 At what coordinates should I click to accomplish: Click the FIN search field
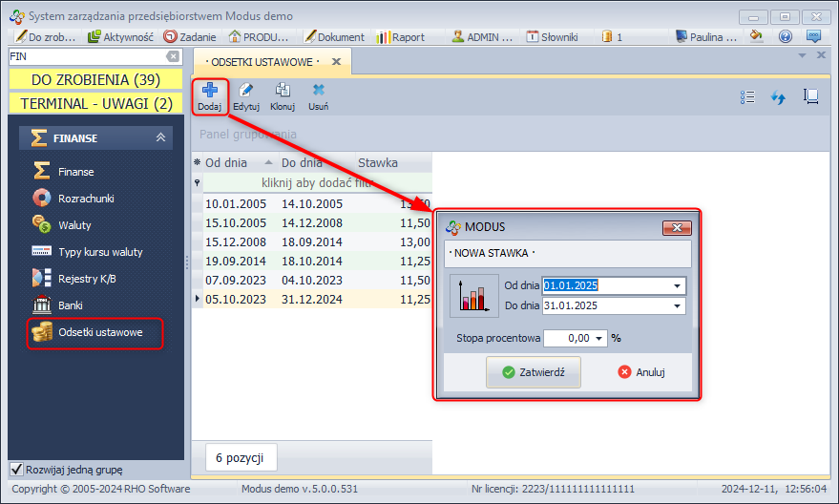click(x=86, y=56)
